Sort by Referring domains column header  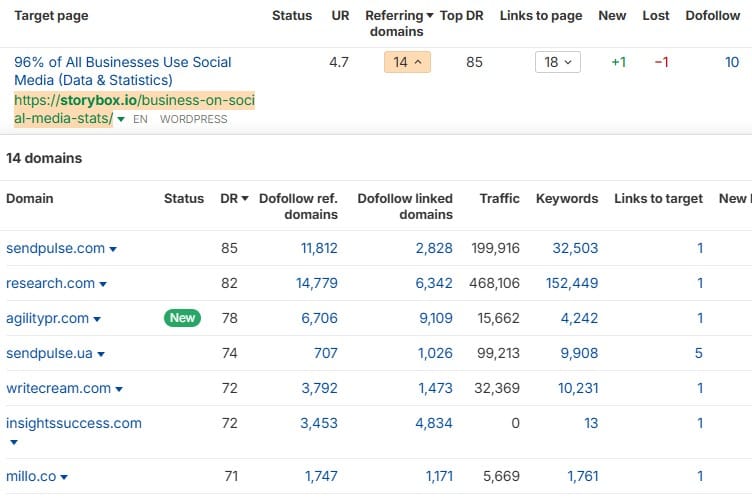[400, 23]
